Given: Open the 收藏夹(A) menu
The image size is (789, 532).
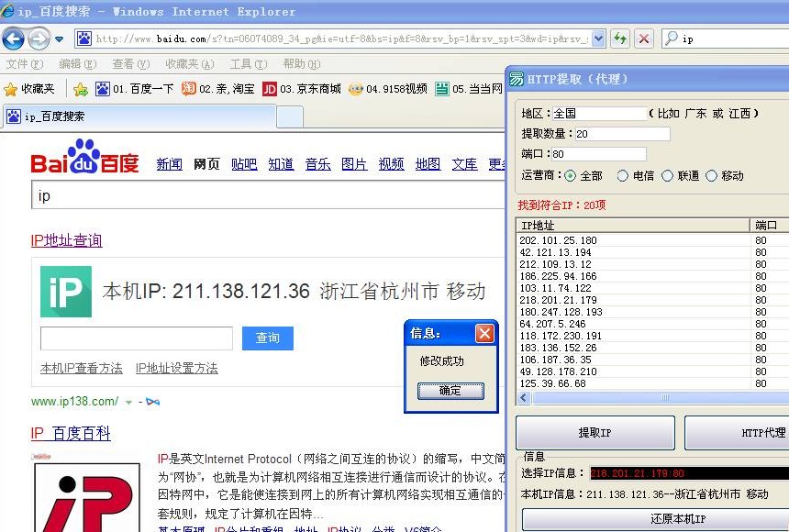Looking at the screenshot, I should (x=190, y=64).
